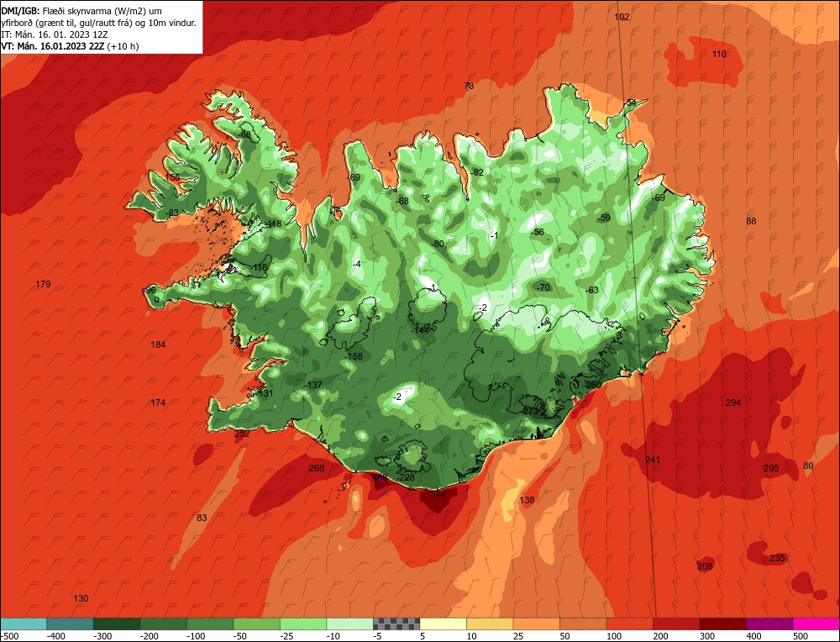Image resolution: width=840 pixels, height=642 pixels.
Task: Click the ocean value '174'
Action: [158, 403]
